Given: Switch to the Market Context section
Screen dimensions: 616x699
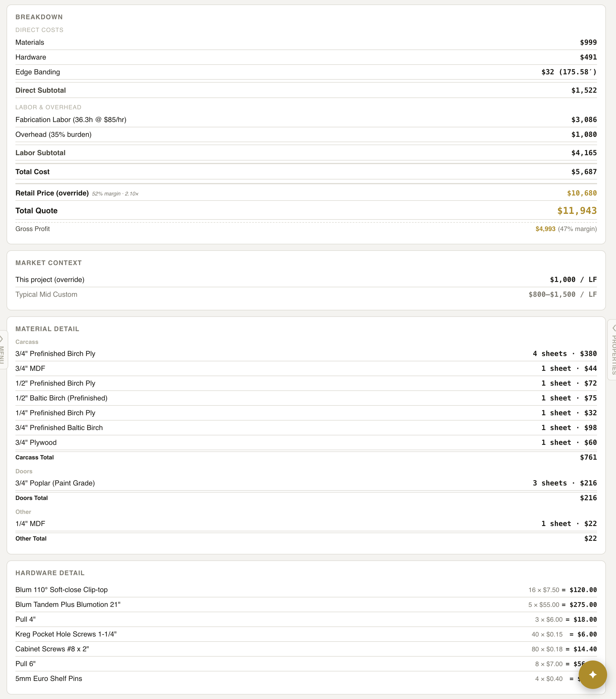Looking at the screenshot, I should tap(48, 263).
